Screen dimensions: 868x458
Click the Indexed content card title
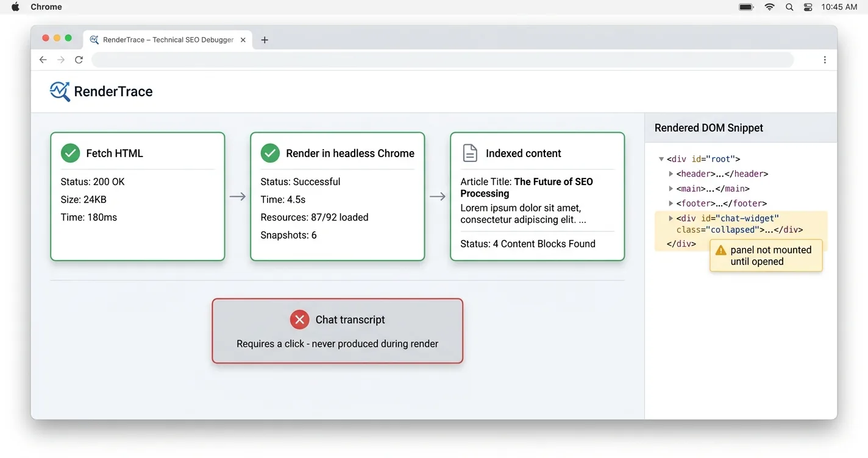point(524,153)
